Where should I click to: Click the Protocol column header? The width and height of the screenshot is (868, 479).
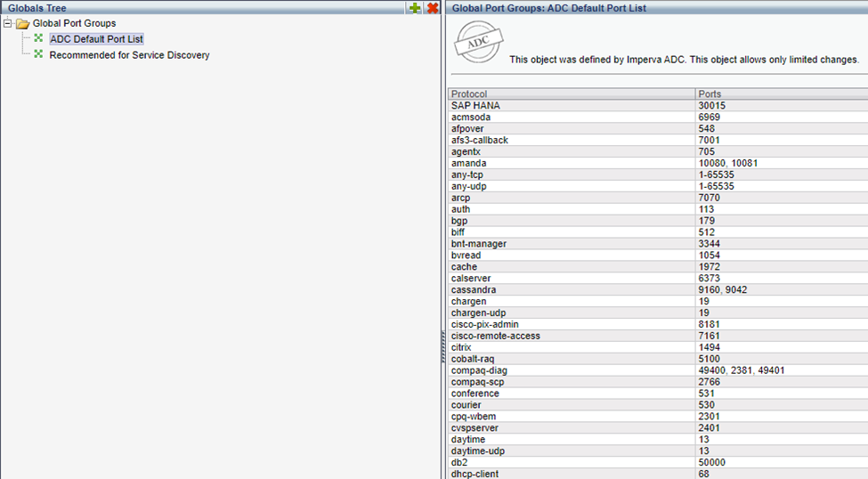tap(572, 93)
